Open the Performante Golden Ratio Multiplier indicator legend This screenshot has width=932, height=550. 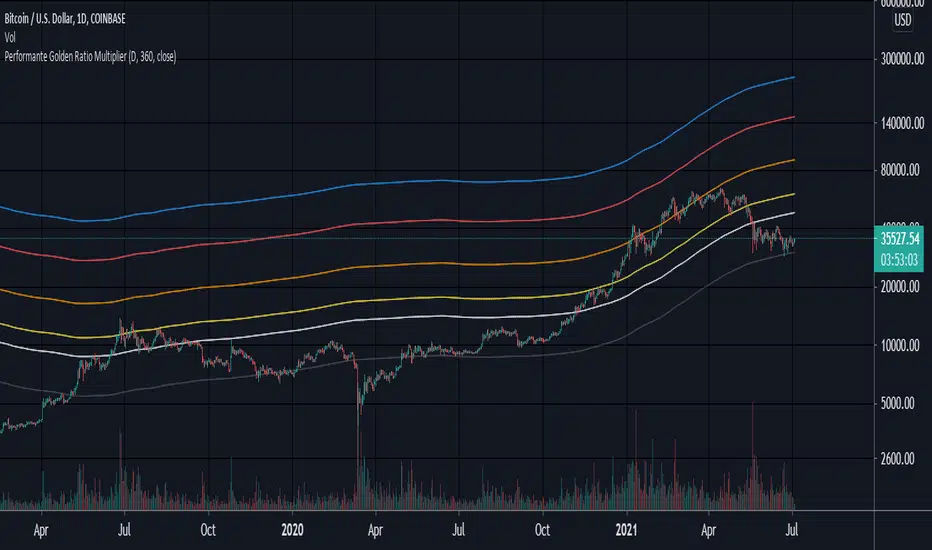click(90, 56)
